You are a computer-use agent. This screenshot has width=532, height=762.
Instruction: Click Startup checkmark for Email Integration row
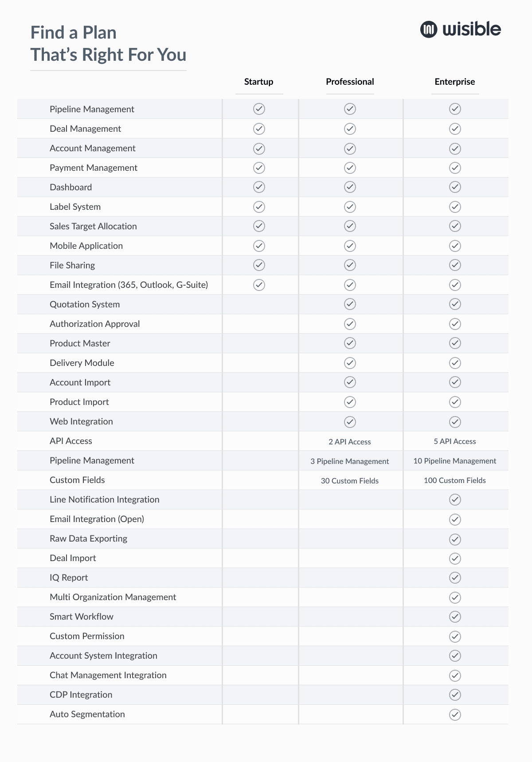pos(259,284)
